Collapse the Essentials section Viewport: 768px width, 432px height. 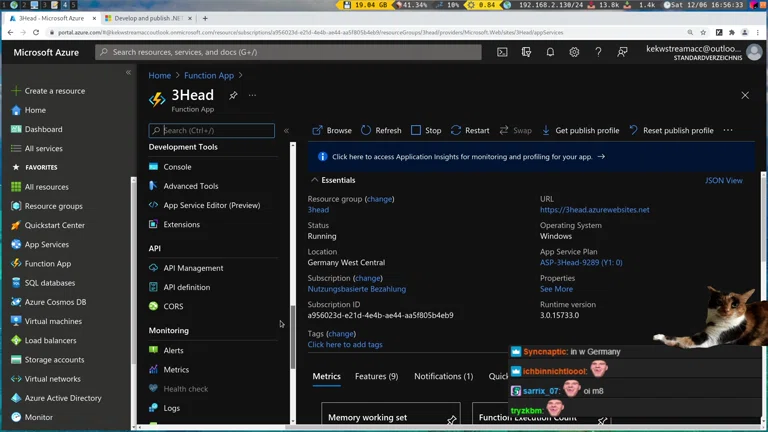coord(314,180)
